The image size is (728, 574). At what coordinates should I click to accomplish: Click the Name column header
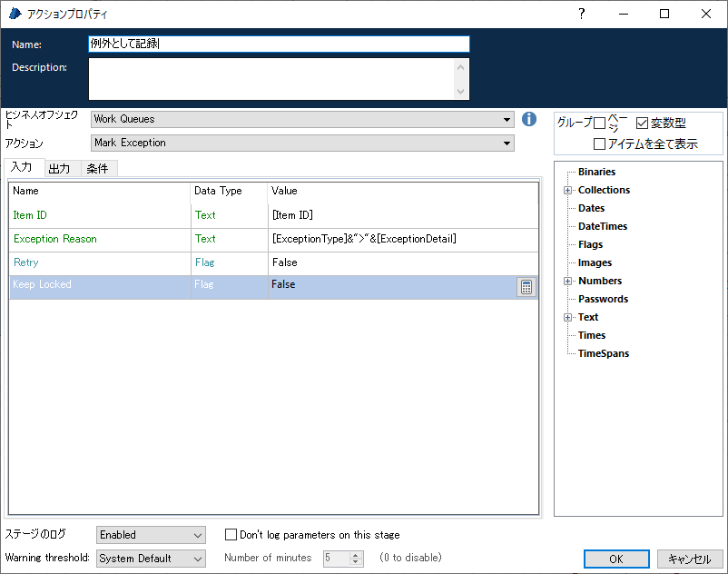(99, 191)
